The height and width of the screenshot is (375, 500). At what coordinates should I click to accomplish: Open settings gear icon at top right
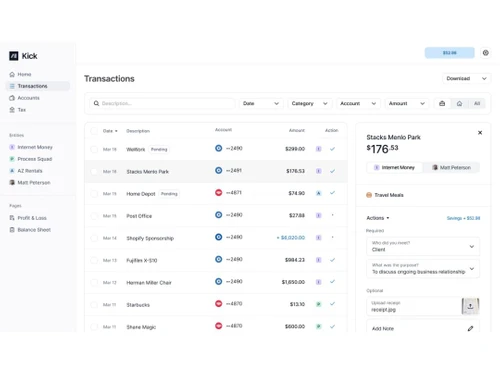click(486, 53)
